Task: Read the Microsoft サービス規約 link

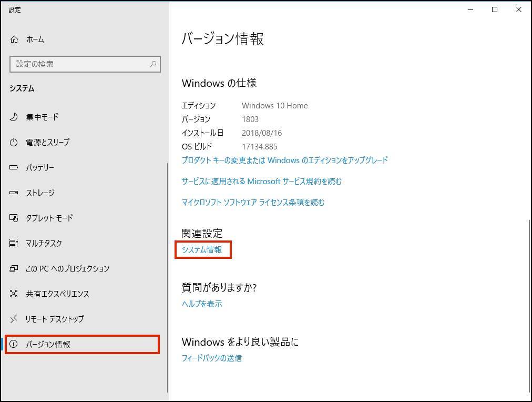Action: [261, 181]
